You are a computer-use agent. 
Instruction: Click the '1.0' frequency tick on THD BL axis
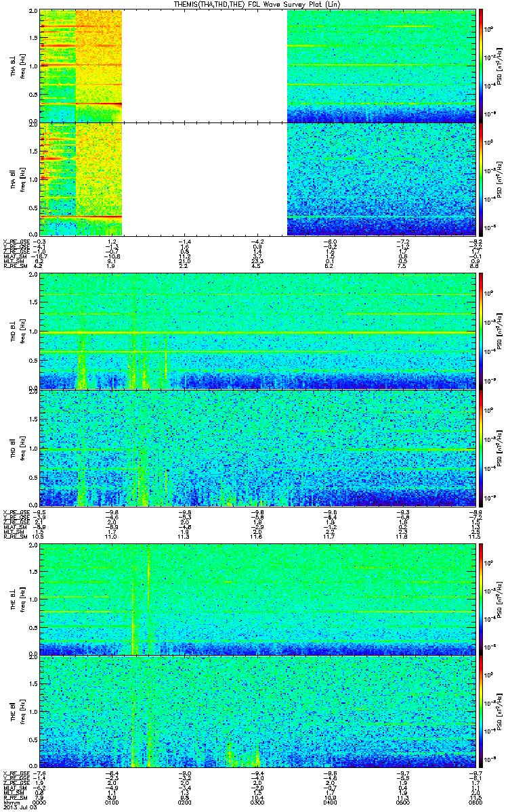tap(33, 332)
